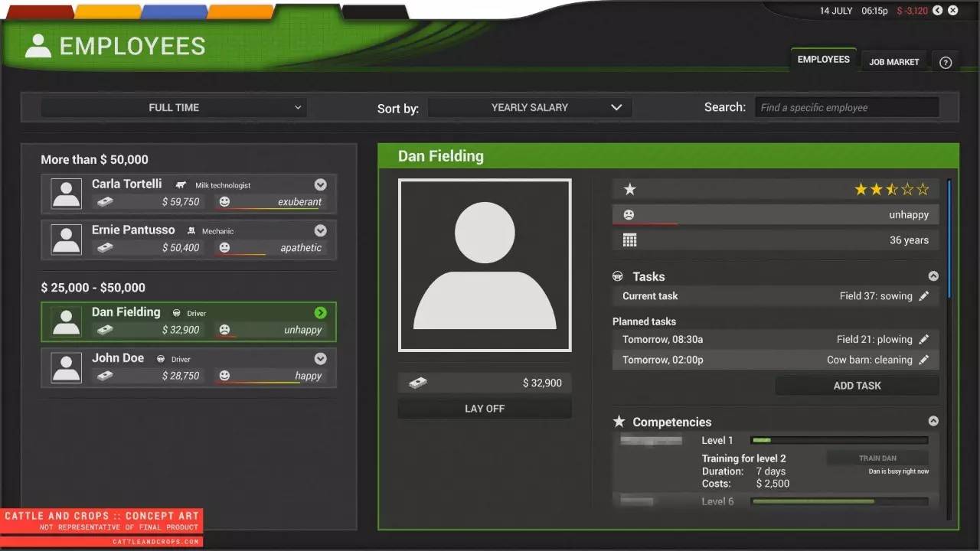Collapse the Competencies section

click(933, 421)
